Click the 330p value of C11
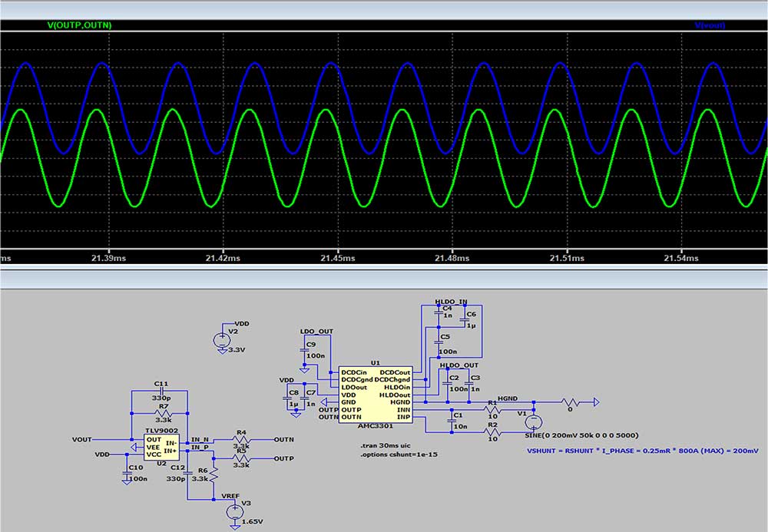 click(x=161, y=398)
